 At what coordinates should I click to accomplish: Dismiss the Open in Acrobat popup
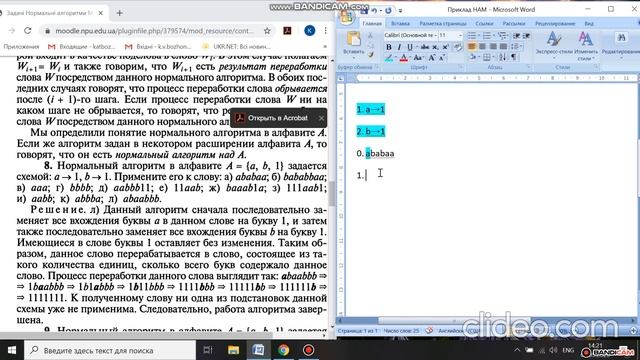tap(321, 118)
